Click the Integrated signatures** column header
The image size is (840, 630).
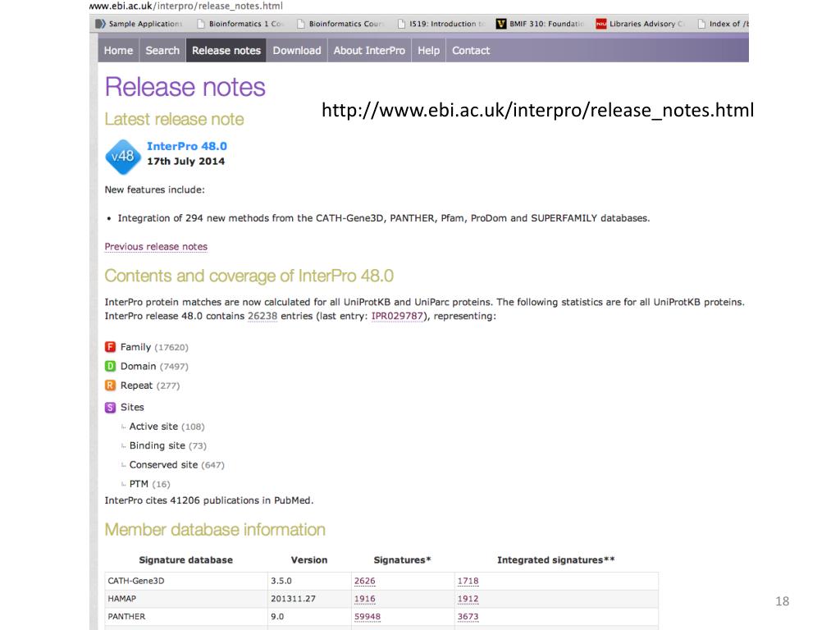coord(556,559)
